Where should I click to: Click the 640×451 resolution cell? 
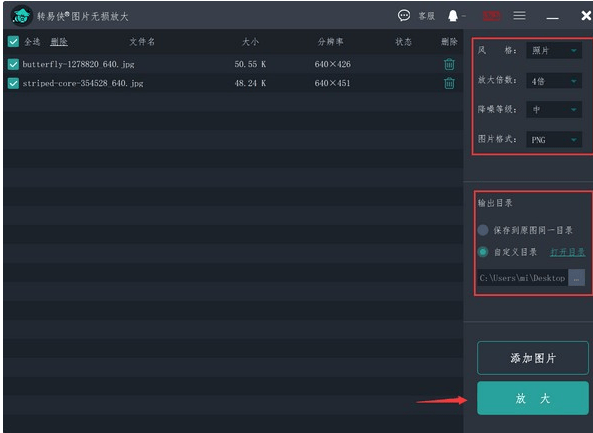[x=332, y=83]
